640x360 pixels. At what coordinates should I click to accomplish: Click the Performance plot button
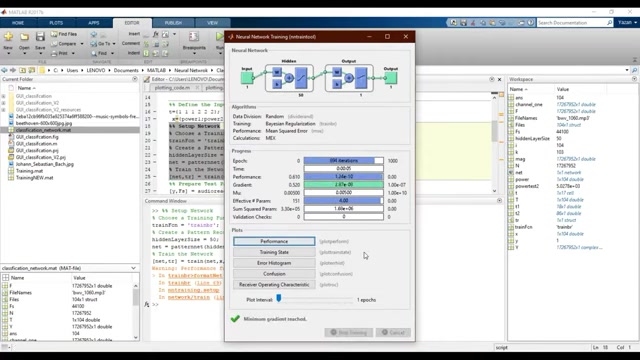[274, 242]
